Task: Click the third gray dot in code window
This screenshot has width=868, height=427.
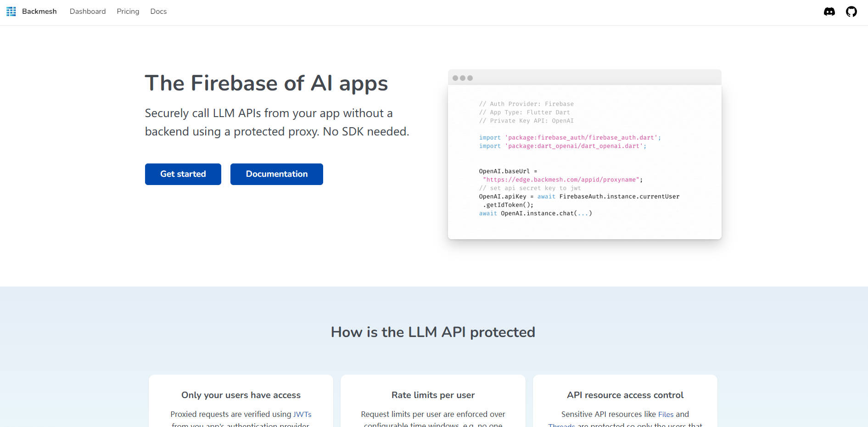Action: 470,78
